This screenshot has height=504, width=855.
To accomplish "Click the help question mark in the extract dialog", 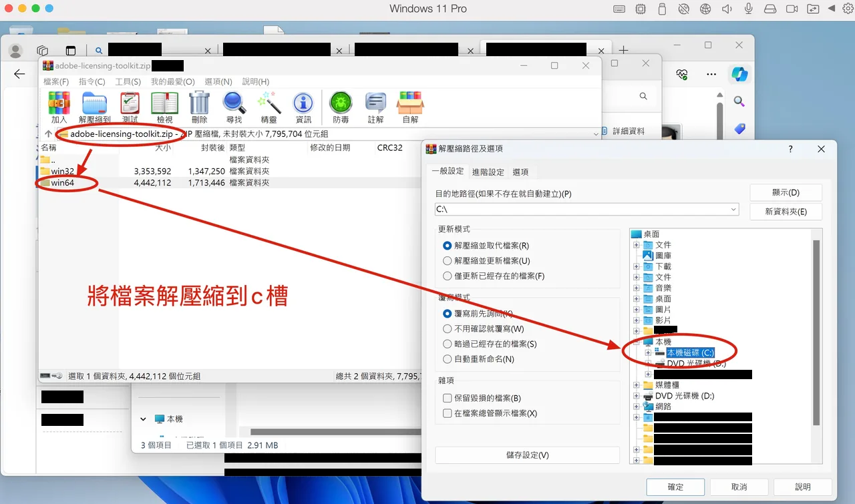I will (x=790, y=149).
